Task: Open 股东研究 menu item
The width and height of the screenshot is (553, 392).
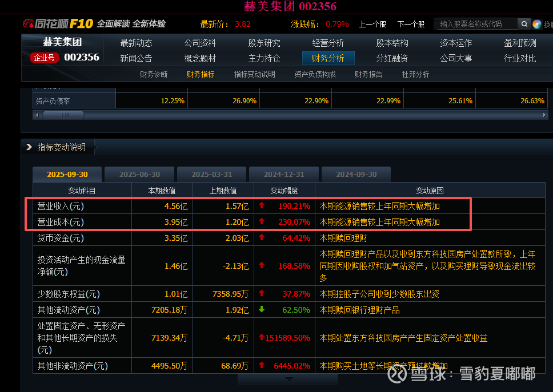Action: pyautogui.click(x=264, y=43)
